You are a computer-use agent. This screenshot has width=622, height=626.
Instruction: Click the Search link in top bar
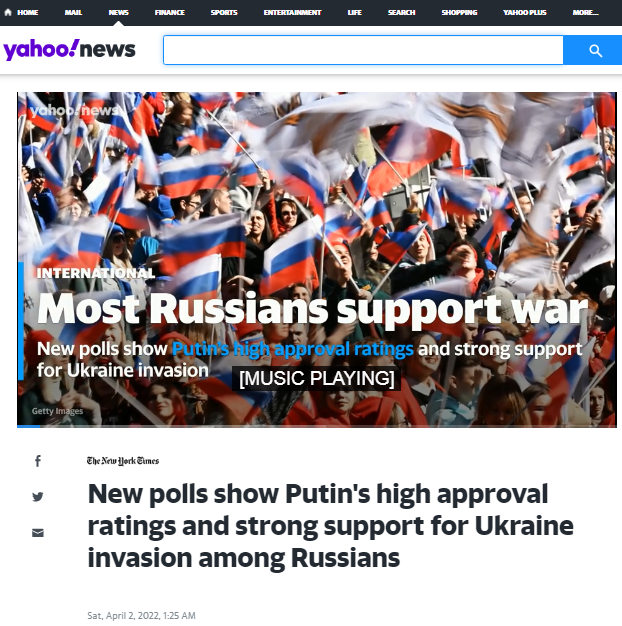tap(402, 12)
